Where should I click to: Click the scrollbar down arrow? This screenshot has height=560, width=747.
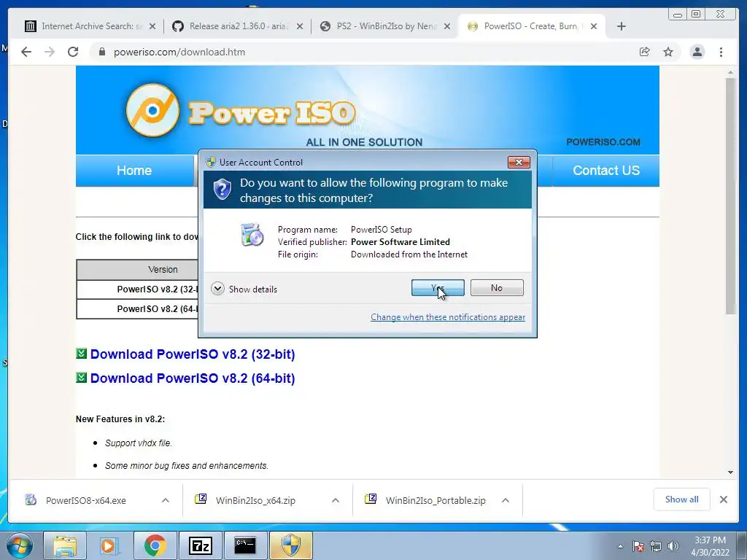730,472
